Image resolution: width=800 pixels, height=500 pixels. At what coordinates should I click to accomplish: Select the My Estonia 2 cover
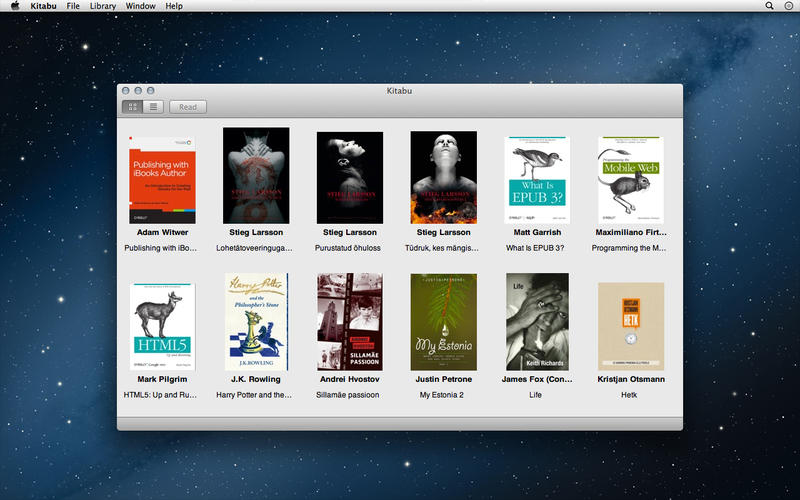tap(443, 322)
